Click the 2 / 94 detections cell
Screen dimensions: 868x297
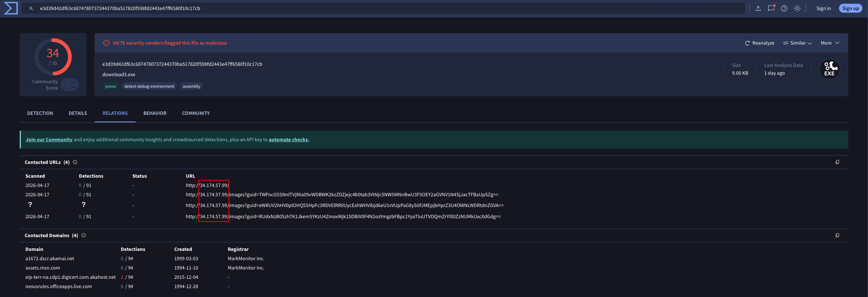[127, 277]
